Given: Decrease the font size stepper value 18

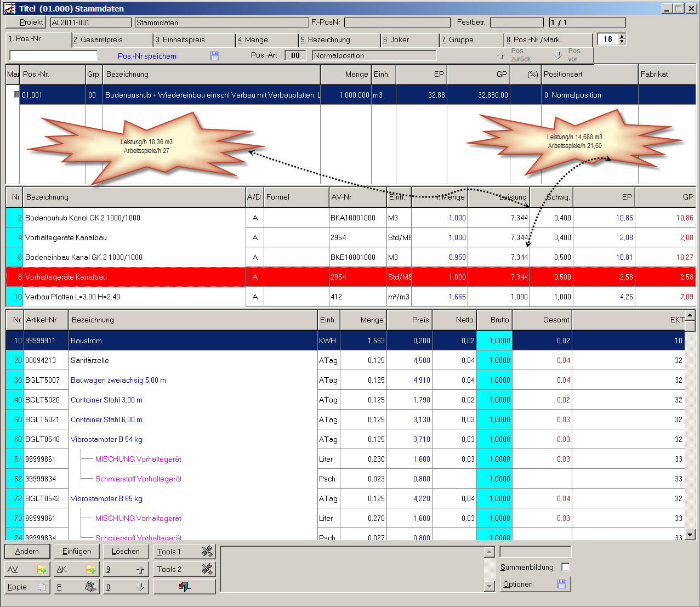Looking at the screenshot, I should [x=622, y=42].
